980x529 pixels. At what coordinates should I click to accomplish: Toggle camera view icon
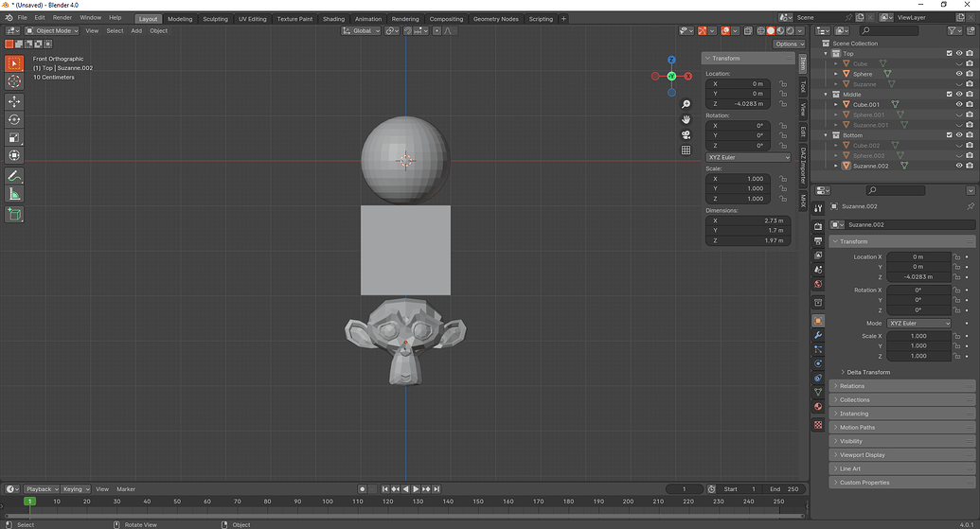click(686, 135)
